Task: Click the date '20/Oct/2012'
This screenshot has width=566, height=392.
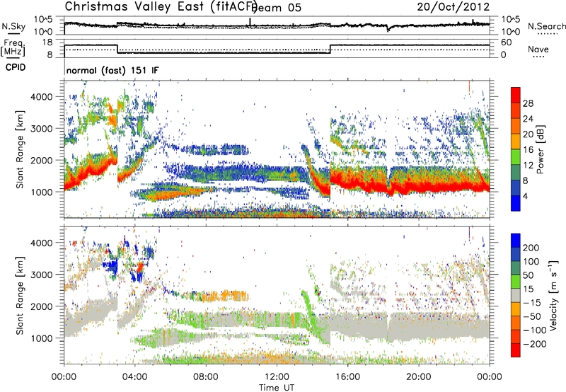Action: click(454, 7)
